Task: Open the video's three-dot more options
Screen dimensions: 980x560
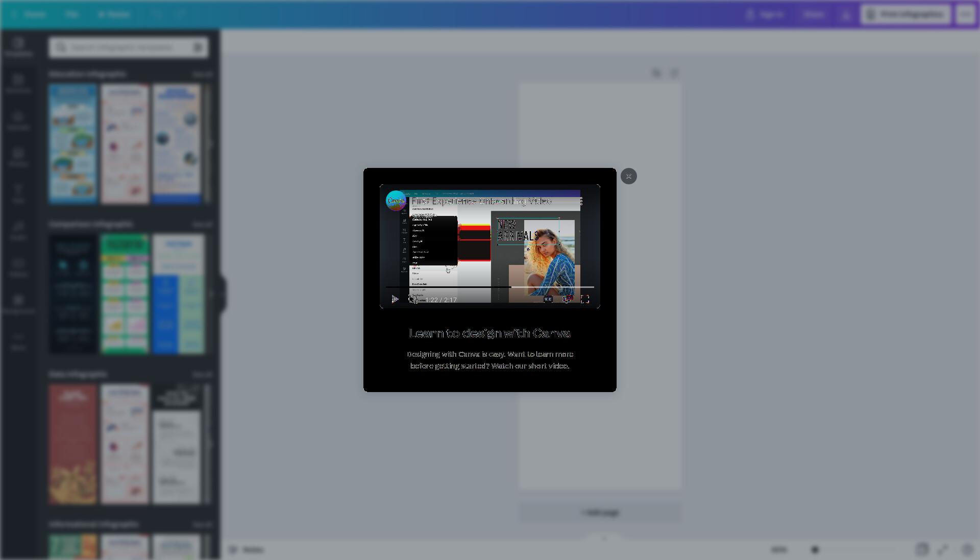Action: pyautogui.click(x=581, y=201)
